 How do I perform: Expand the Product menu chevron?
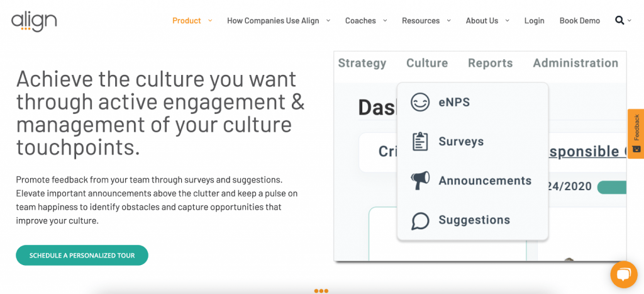210,21
